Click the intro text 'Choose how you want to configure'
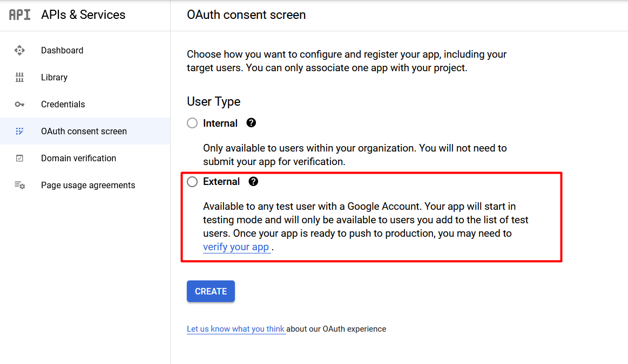628x364 pixels. [x=347, y=61]
